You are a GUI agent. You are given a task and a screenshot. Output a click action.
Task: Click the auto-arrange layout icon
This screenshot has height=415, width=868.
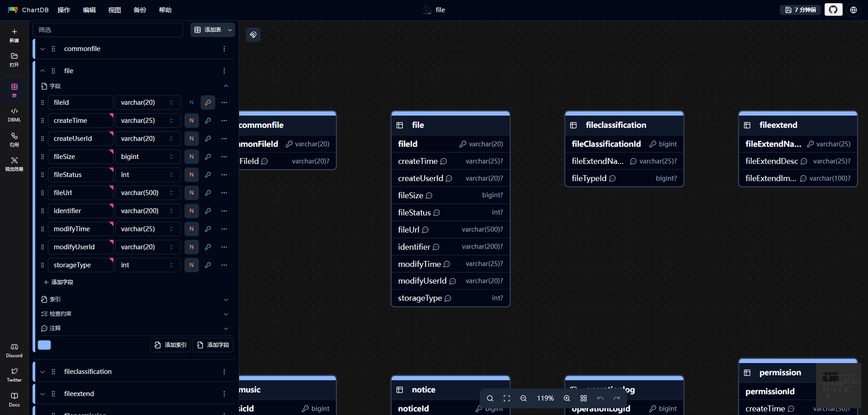(x=584, y=398)
